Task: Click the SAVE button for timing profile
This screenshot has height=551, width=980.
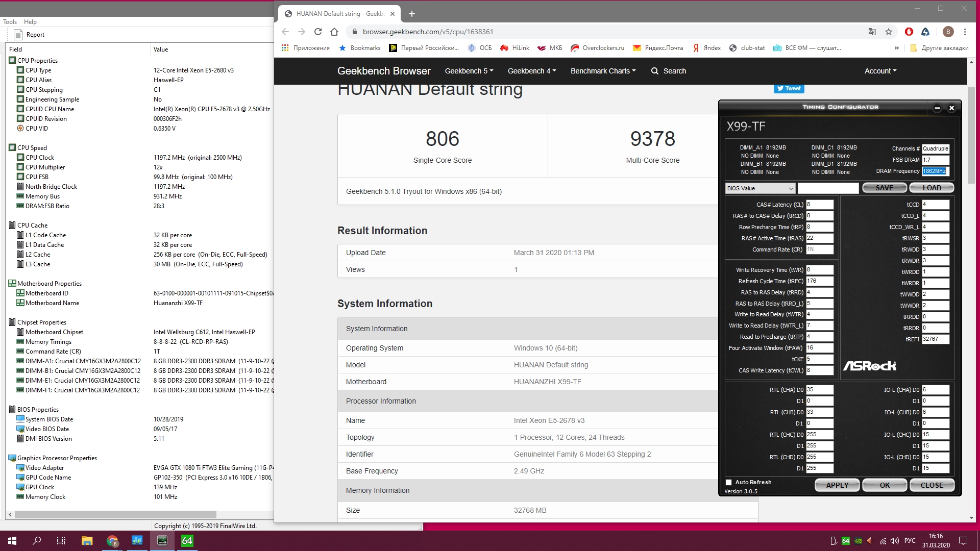Action: (x=884, y=188)
